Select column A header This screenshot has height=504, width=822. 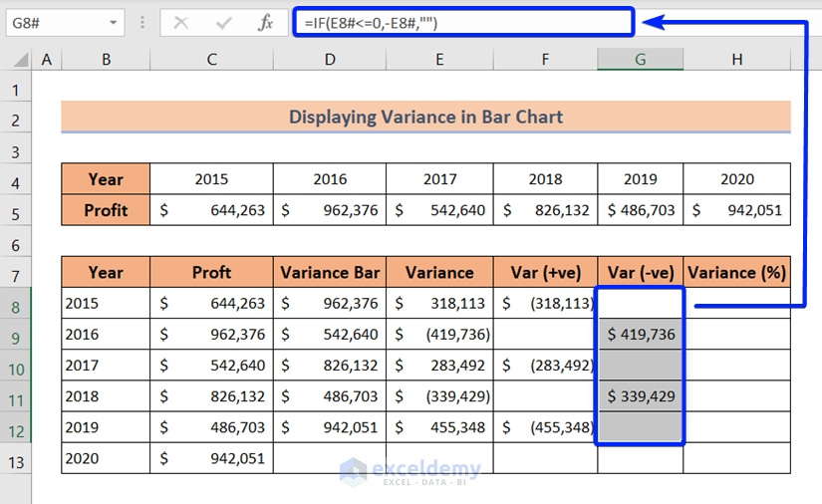coord(47,60)
